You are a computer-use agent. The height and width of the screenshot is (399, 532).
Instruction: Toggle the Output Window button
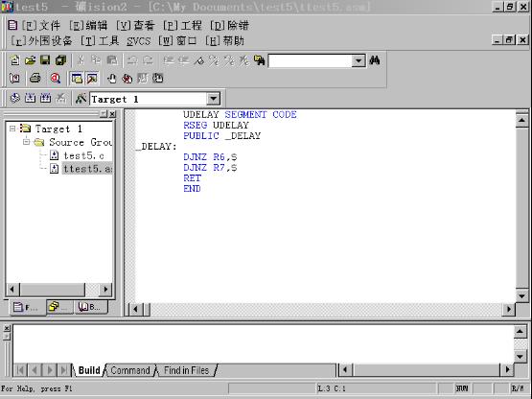pyautogui.click(x=92, y=79)
